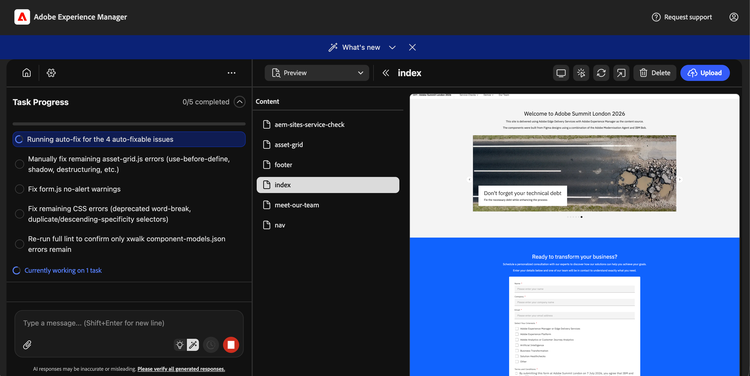Click the refresh preview icon
Viewport: 750px width, 376px height.
coord(601,73)
